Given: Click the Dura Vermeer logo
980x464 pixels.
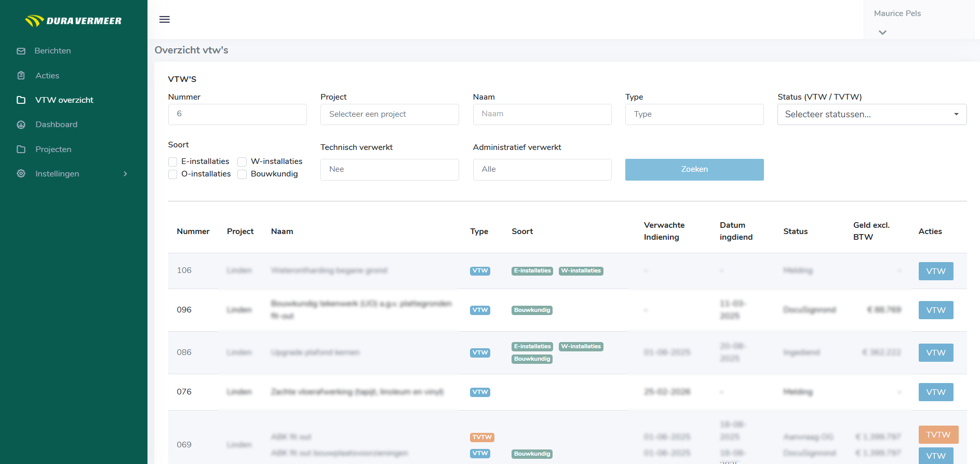Looking at the screenshot, I should point(73,21).
